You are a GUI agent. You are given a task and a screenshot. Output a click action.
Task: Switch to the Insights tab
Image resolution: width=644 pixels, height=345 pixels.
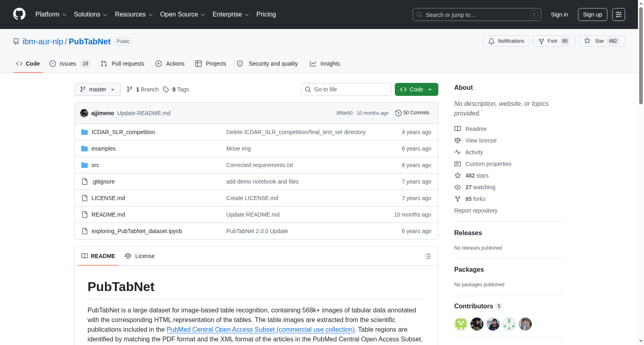click(325, 64)
